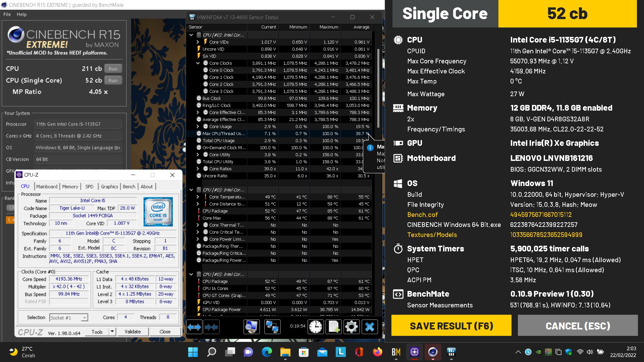Open volume speaker tray icon
Screen dimensions: 644x362
coord(590,352)
